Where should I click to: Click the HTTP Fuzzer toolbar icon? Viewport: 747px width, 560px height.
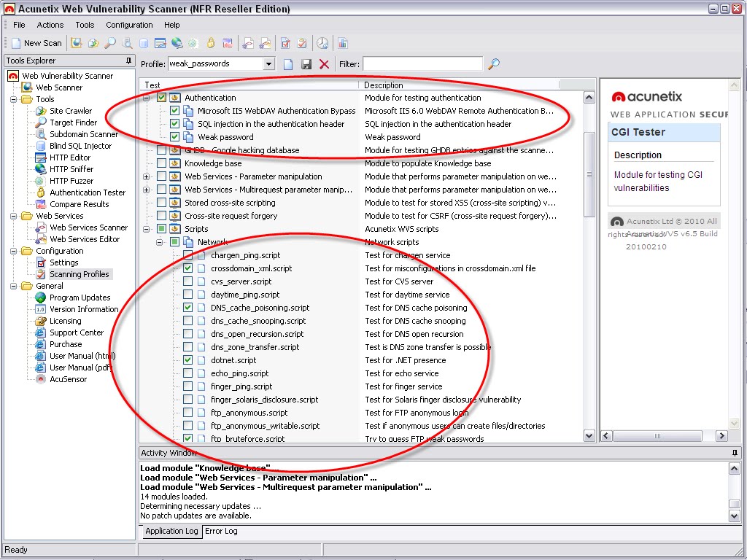point(193,43)
